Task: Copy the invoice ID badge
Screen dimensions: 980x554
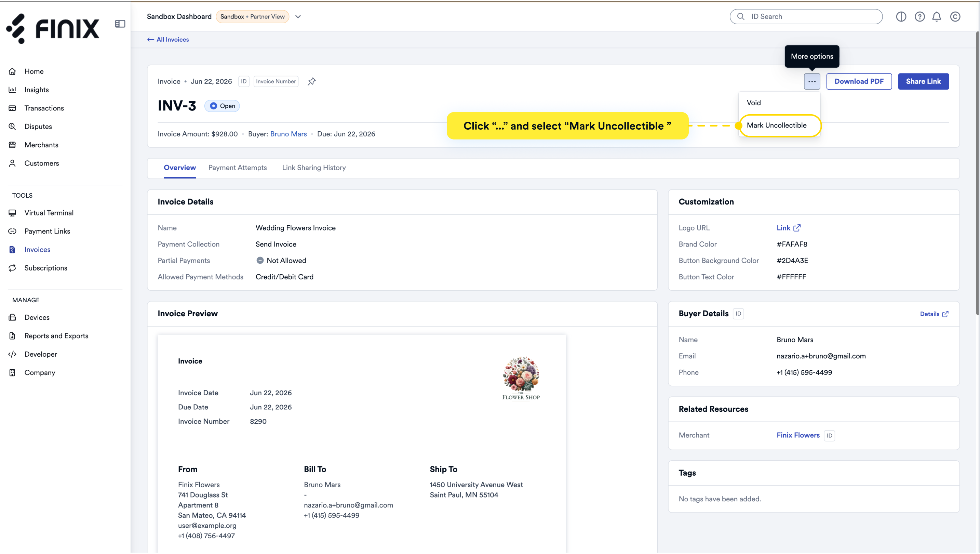Action: pyautogui.click(x=243, y=81)
